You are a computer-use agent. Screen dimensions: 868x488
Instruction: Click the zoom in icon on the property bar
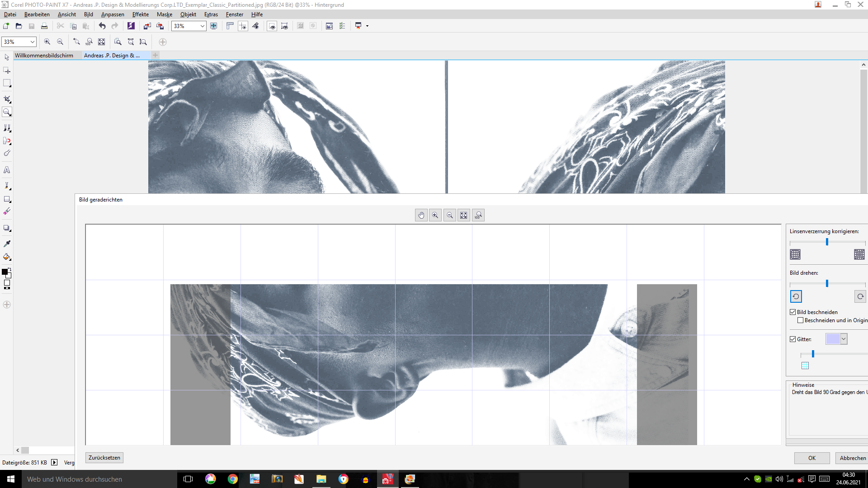47,42
